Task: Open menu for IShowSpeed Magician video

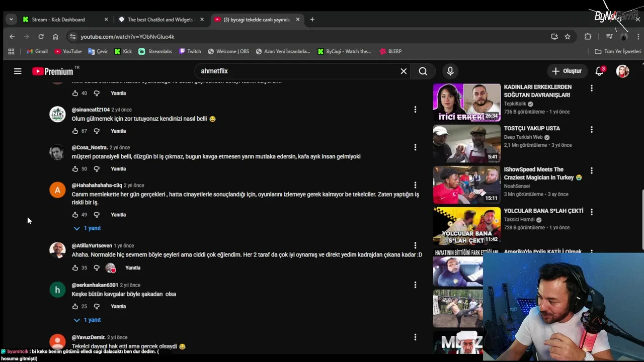Action: coord(591,170)
